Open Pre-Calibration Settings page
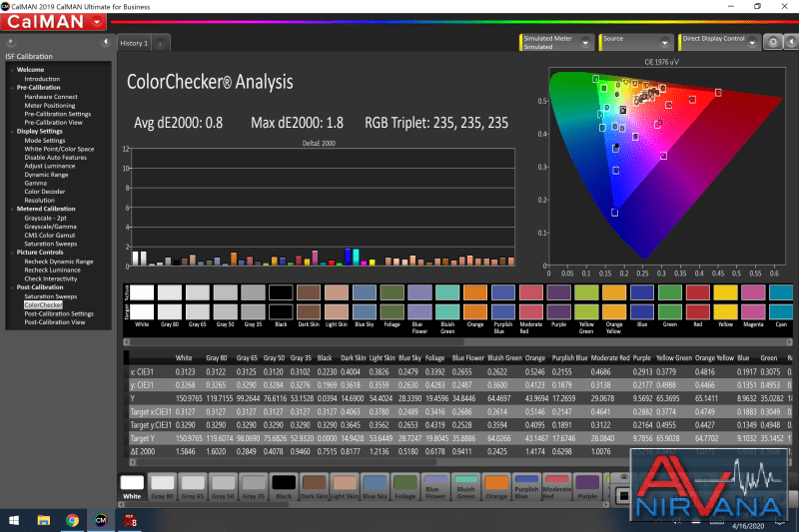 58,114
